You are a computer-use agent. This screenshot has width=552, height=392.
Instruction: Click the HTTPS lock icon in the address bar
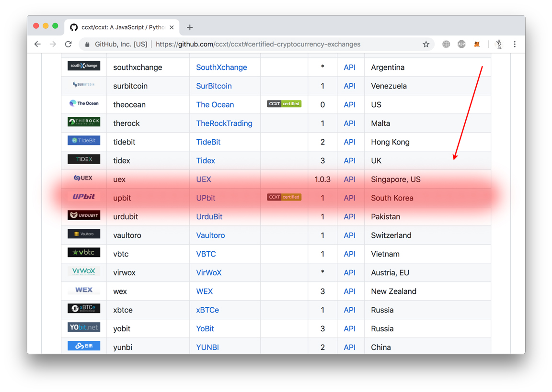[86, 44]
